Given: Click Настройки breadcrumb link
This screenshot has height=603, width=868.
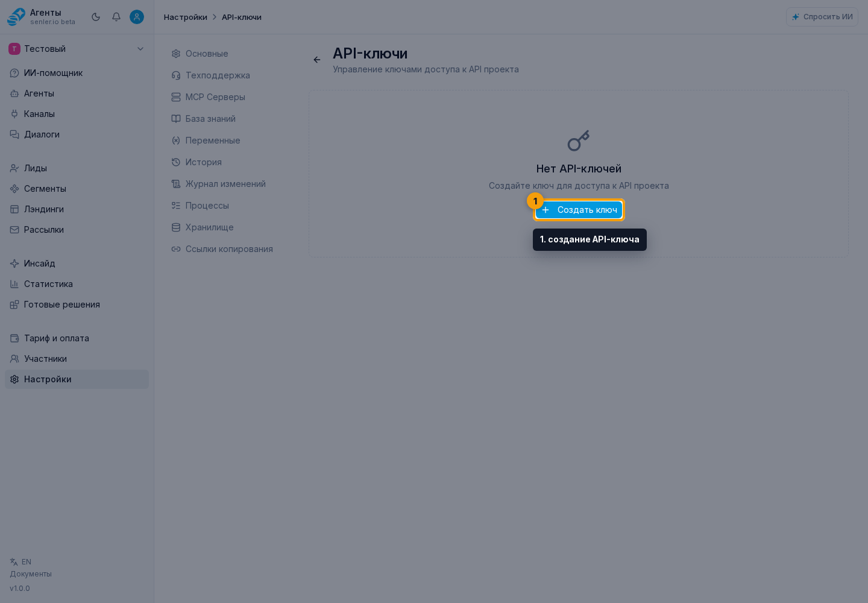Looking at the screenshot, I should click(186, 17).
